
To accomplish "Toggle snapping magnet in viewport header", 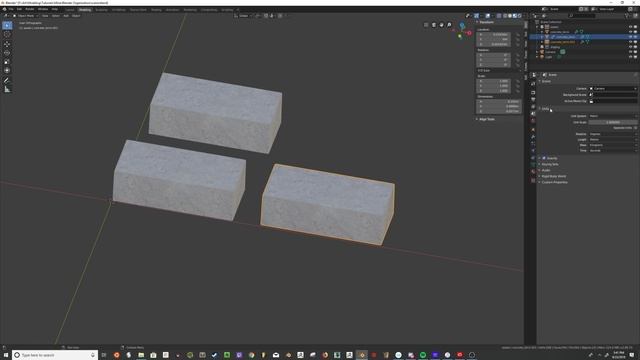I will (x=266, y=16).
